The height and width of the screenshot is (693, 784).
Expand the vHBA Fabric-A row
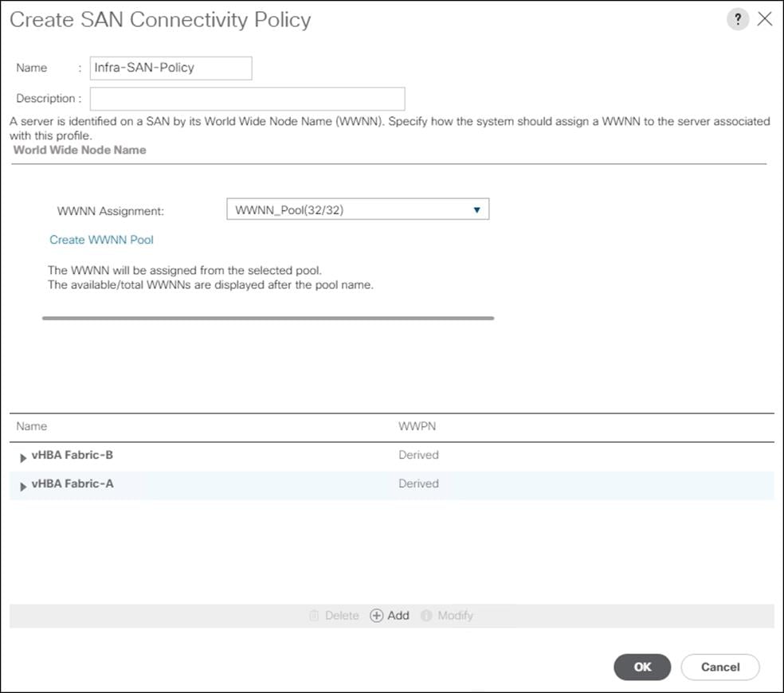[x=22, y=486]
